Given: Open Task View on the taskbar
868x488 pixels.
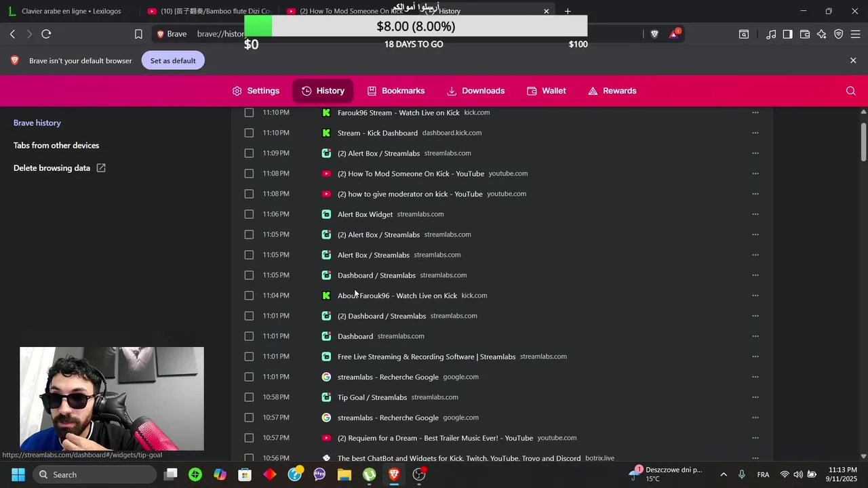Looking at the screenshot, I should pos(171,474).
